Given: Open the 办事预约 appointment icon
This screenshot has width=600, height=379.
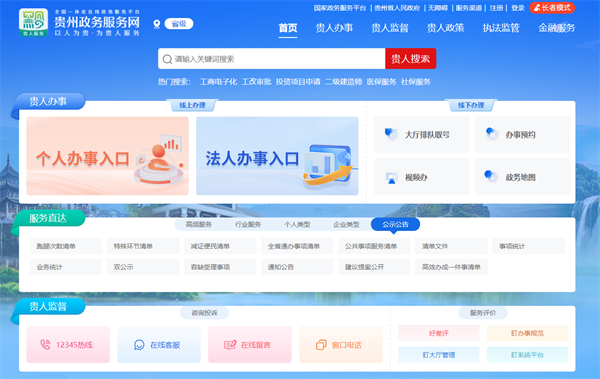Looking at the screenshot, I should 491,134.
